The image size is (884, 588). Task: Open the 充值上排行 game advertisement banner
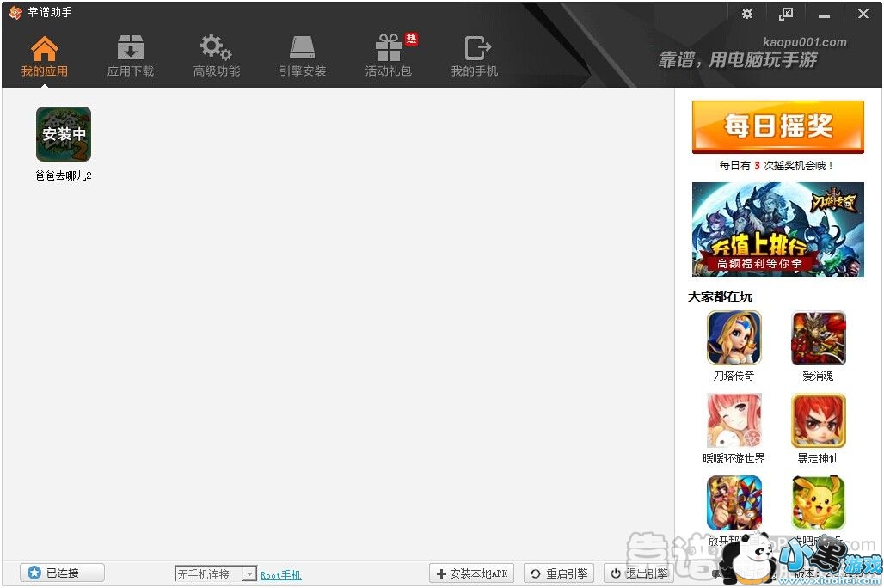coord(778,230)
